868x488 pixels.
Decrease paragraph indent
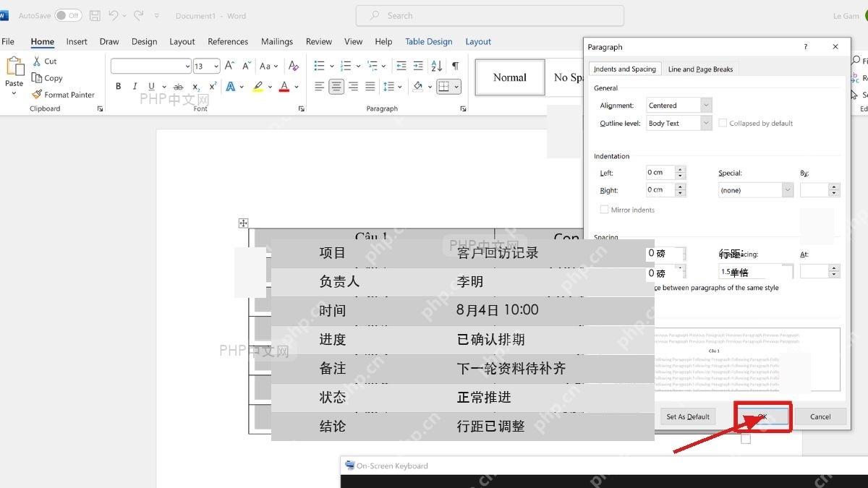402,66
